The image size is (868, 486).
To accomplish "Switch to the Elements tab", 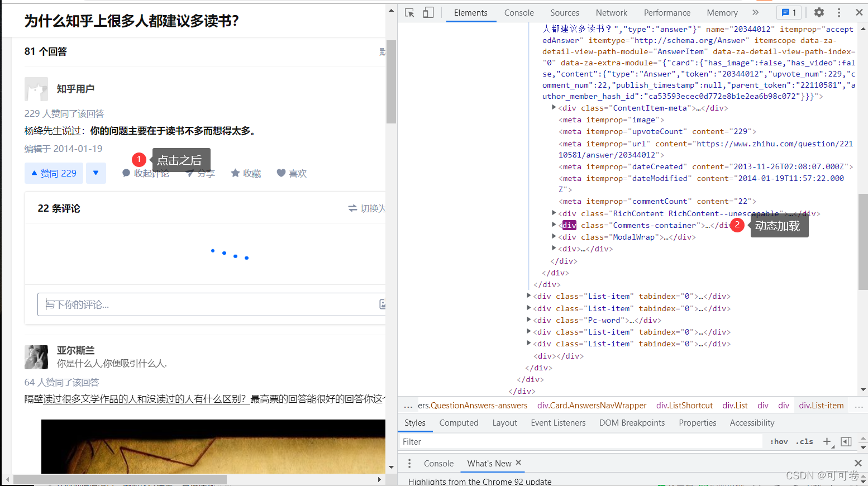I will tap(470, 12).
